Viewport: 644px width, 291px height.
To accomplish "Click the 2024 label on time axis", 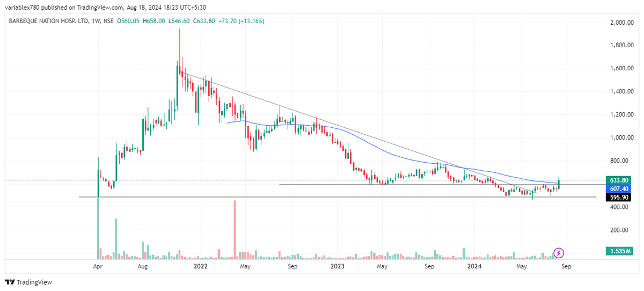I will point(474,266).
